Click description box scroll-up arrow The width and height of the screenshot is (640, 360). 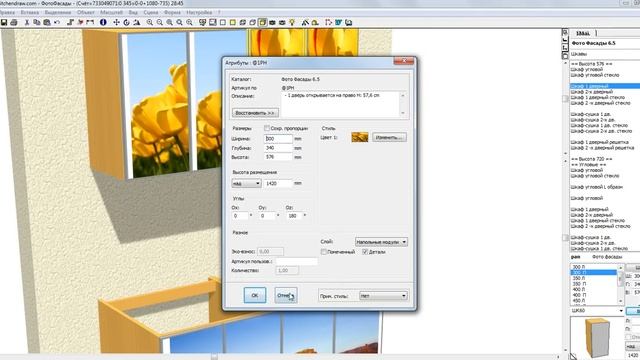[x=403, y=96]
